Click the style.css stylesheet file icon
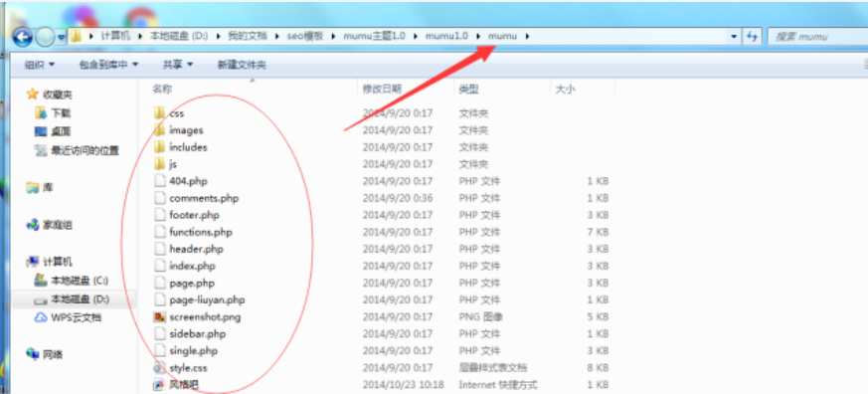The width and height of the screenshot is (868, 394). (159, 367)
